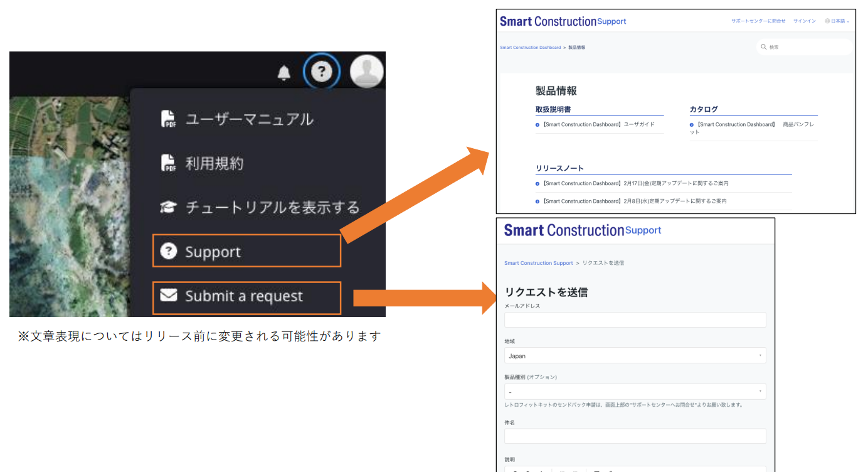Click note ※文章表現についてはリリース前に変更される可能性があります
The image size is (868, 472).
(x=199, y=336)
